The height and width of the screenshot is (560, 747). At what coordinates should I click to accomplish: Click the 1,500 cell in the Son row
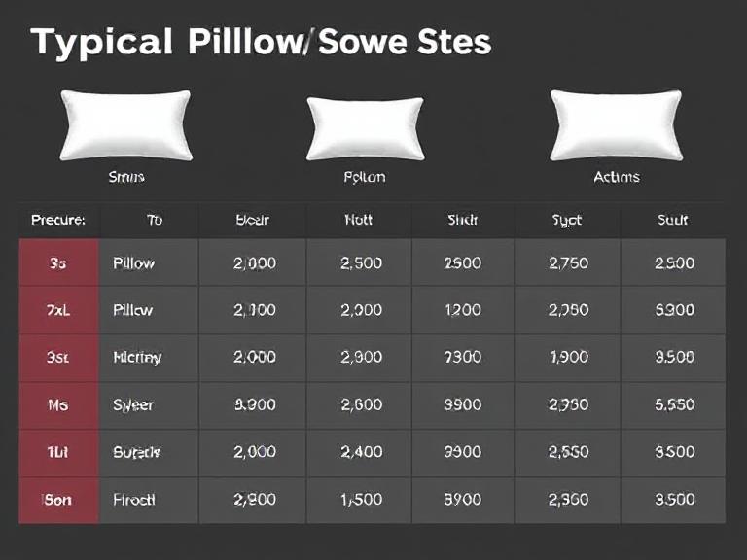click(361, 500)
